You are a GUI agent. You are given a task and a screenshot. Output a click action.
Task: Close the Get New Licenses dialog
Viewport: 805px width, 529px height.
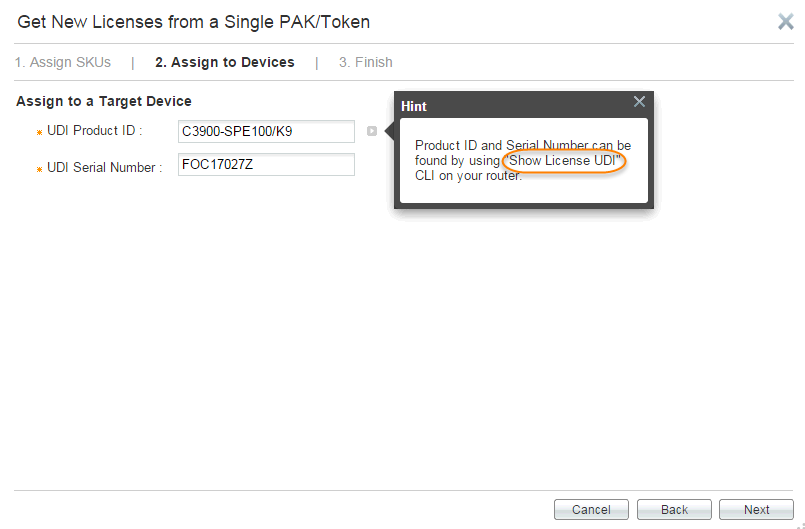pyautogui.click(x=785, y=22)
